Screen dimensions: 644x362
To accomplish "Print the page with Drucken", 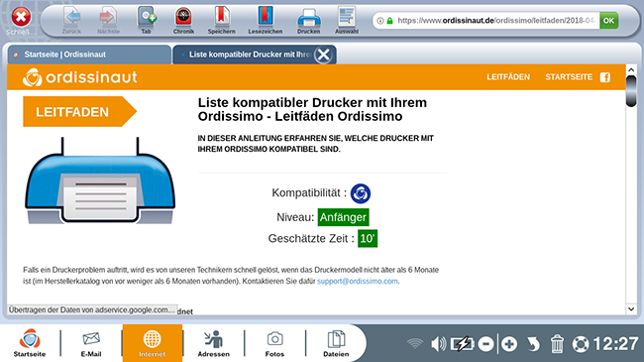I will [308, 21].
